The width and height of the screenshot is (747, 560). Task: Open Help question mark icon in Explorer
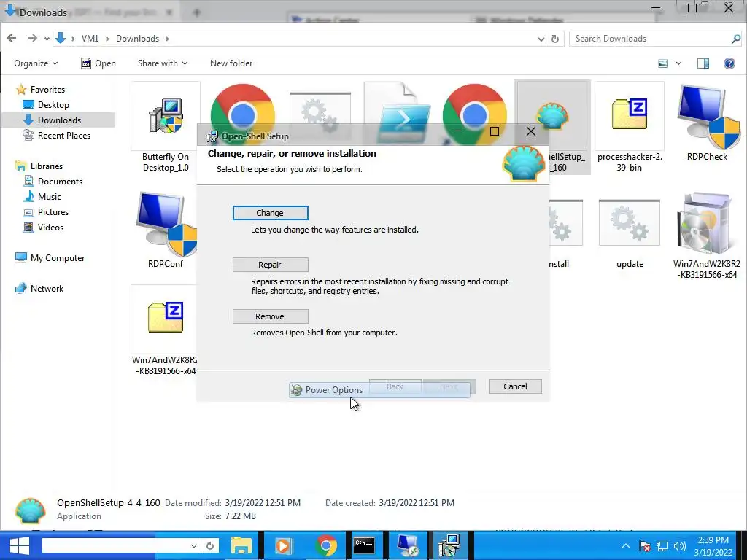729,63
